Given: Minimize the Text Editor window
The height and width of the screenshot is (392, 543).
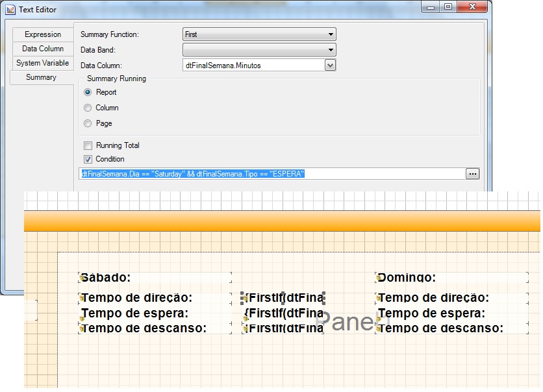Looking at the screenshot, I should 431,7.
